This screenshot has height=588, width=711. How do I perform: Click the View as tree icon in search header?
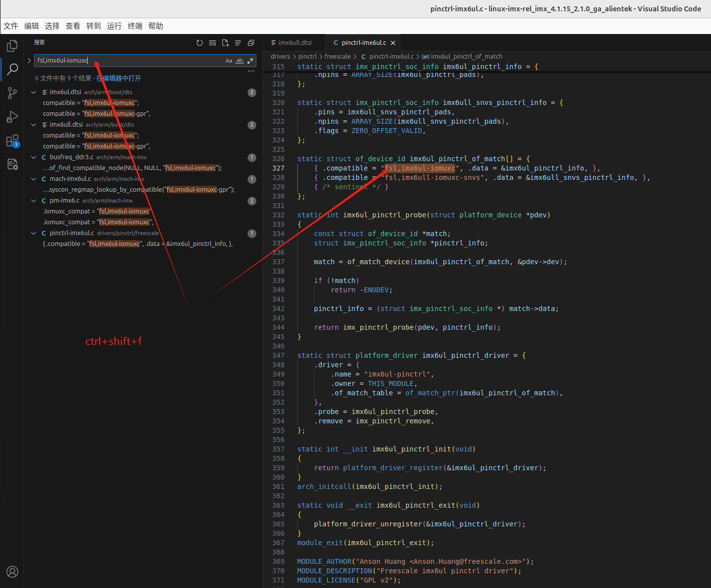point(238,43)
